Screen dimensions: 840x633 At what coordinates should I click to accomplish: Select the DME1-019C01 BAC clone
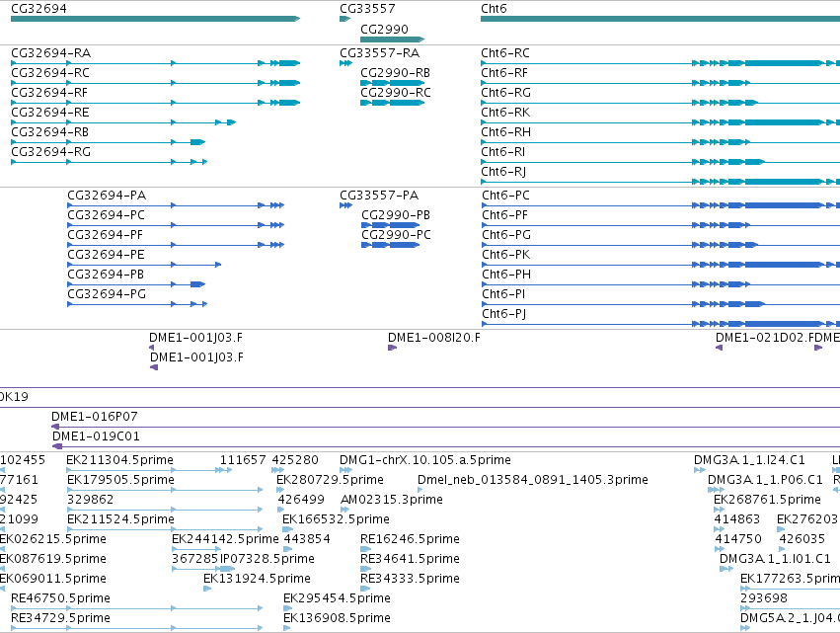(446, 446)
